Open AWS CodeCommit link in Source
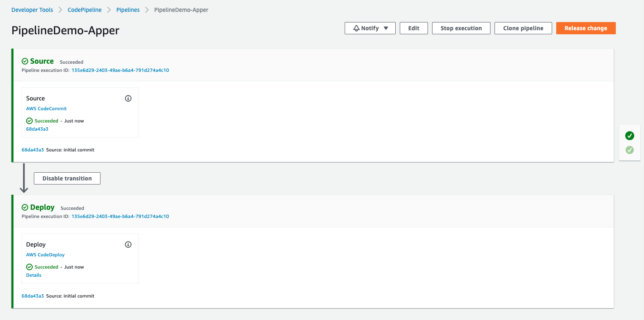This screenshot has height=320, width=644. coord(47,109)
